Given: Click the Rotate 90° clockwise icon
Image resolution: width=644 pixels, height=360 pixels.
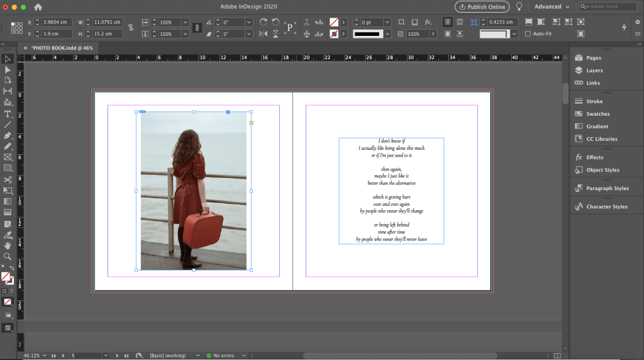Looking at the screenshot, I should (264, 22).
